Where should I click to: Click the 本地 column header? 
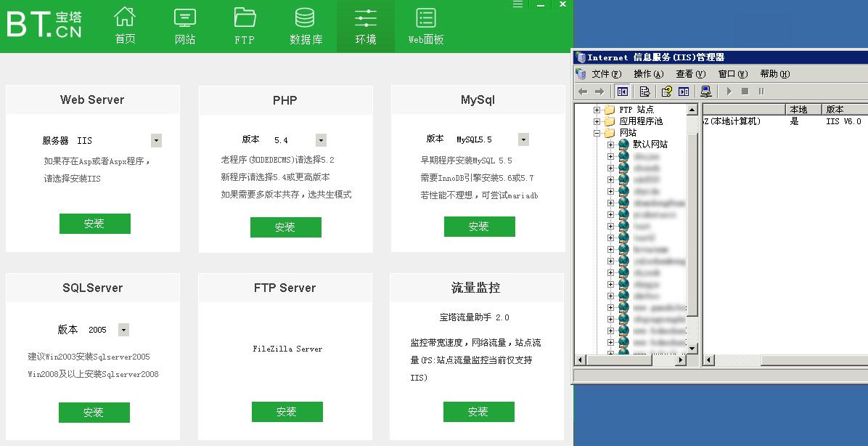point(803,109)
